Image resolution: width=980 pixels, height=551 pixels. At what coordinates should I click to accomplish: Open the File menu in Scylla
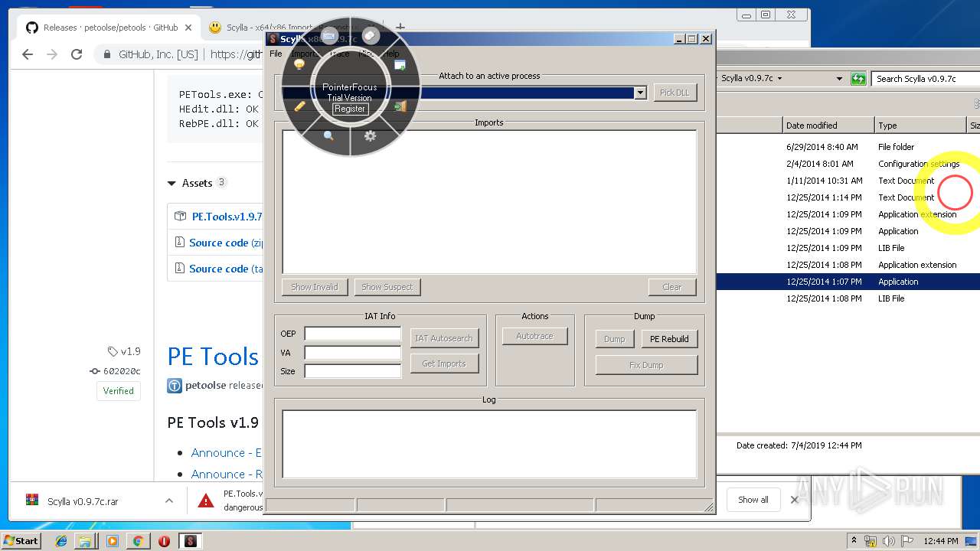(x=276, y=54)
